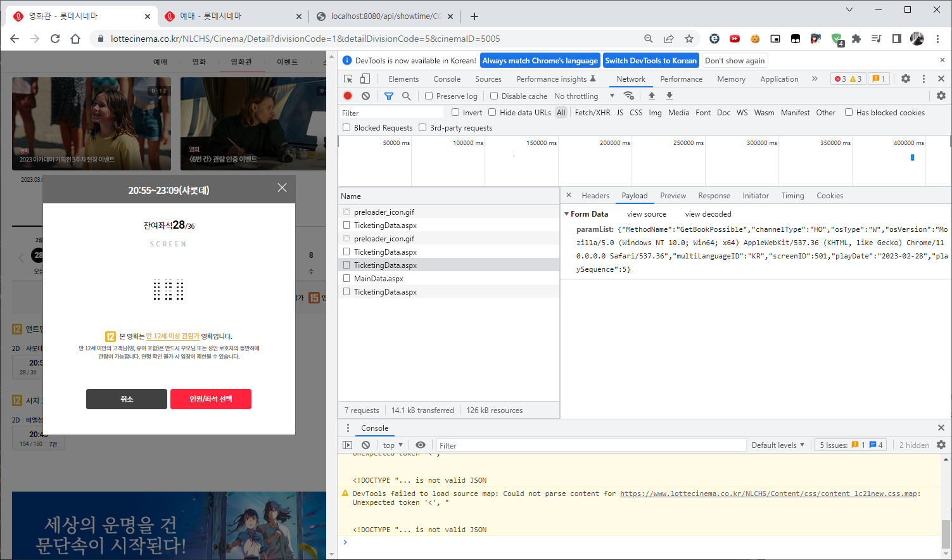
Task: Open the drawer kebab menu beside Console
Action: click(348, 428)
